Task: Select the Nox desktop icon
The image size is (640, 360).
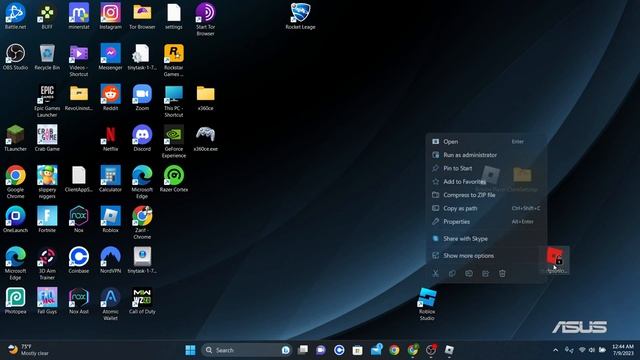Action: [x=79, y=220]
